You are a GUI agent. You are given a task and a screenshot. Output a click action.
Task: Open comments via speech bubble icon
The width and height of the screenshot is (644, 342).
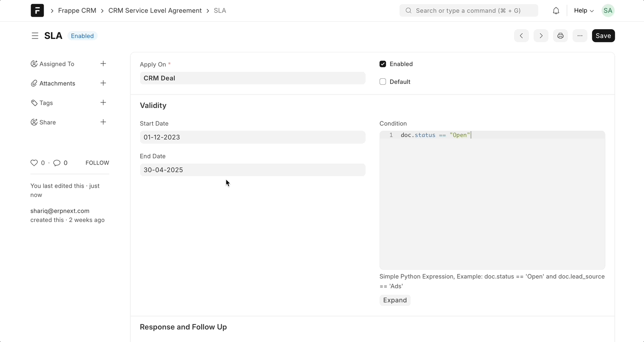click(x=57, y=163)
